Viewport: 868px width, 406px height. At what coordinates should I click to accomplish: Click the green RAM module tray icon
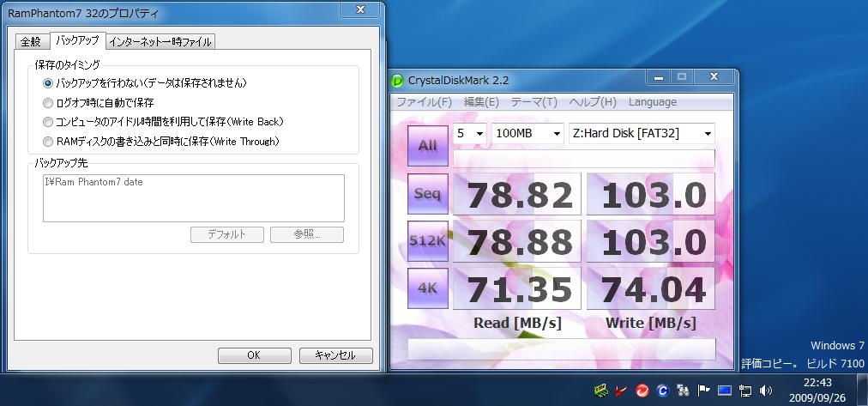[600, 391]
